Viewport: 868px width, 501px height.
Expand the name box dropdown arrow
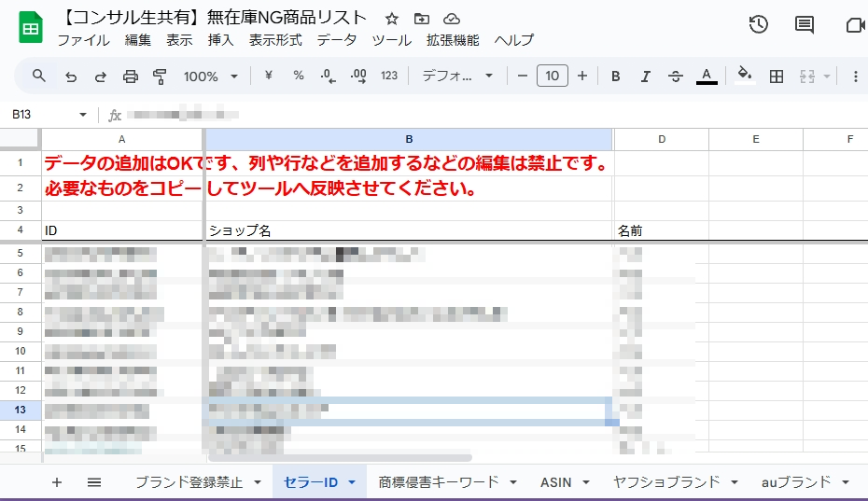click(x=83, y=115)
